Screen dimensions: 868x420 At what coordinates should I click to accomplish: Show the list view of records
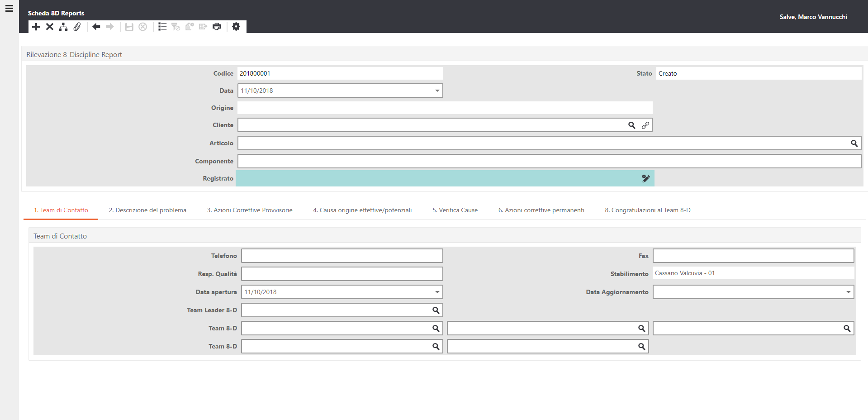click(162, 27)
